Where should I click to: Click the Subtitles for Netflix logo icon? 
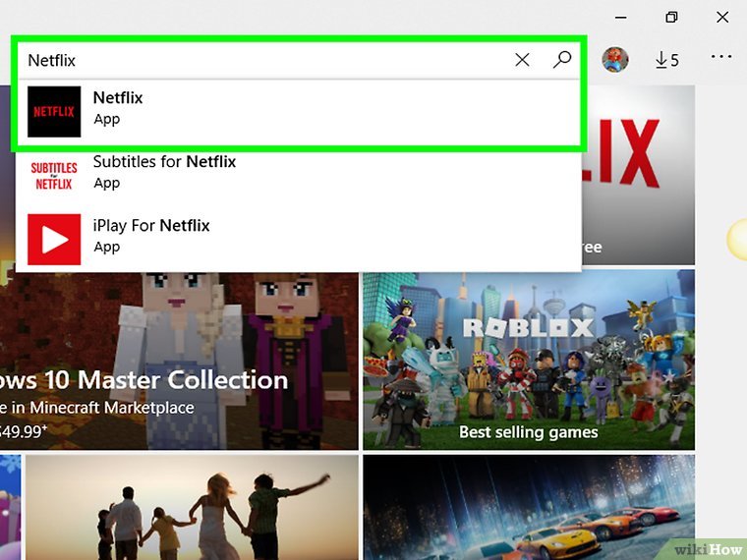54,175
